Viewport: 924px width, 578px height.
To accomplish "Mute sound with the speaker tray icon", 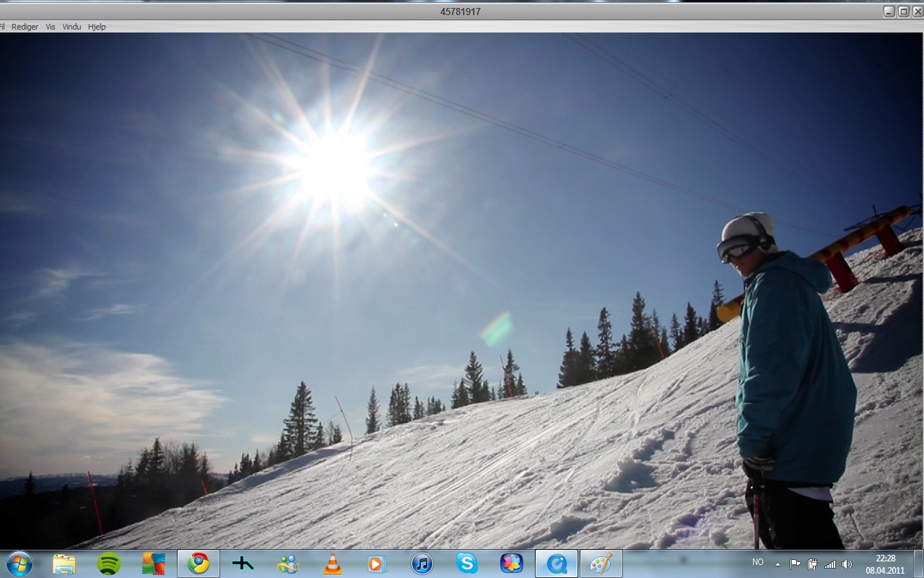I will [847, 563].
